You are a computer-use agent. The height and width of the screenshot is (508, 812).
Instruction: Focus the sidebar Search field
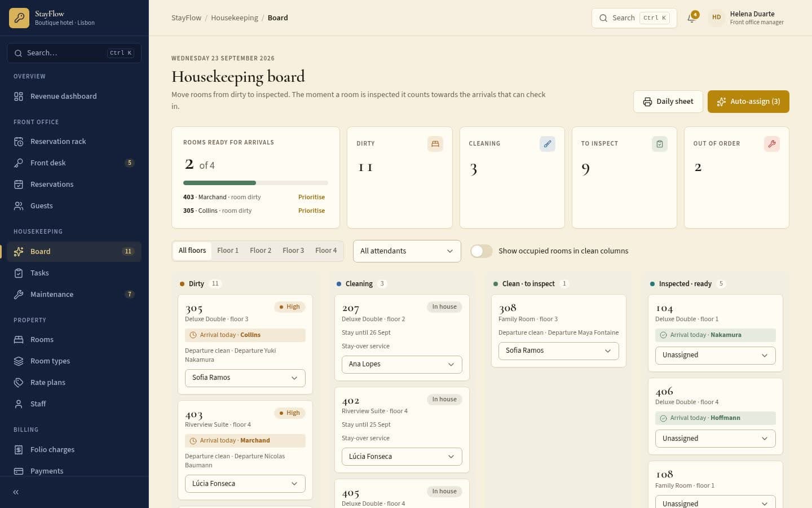click(x=74, y=53)
